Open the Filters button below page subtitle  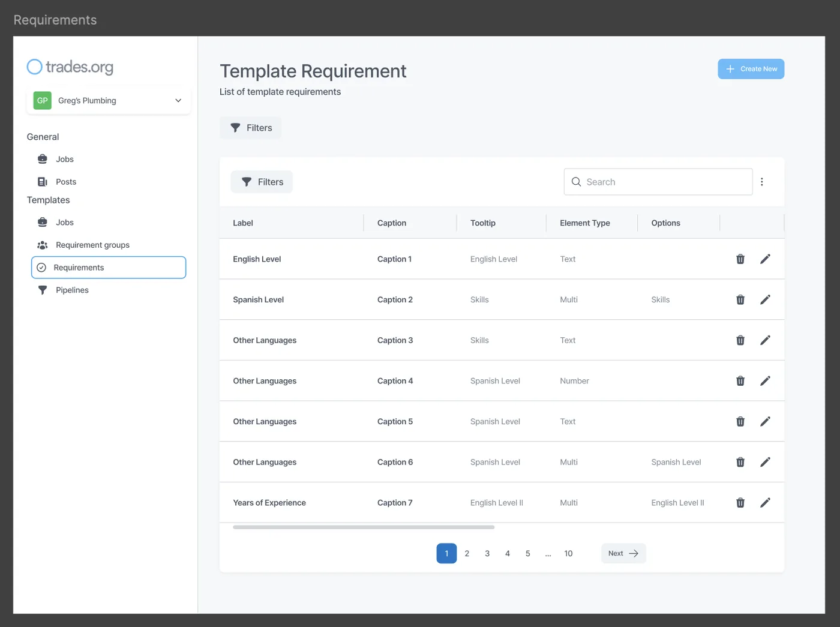coord(251,128)
